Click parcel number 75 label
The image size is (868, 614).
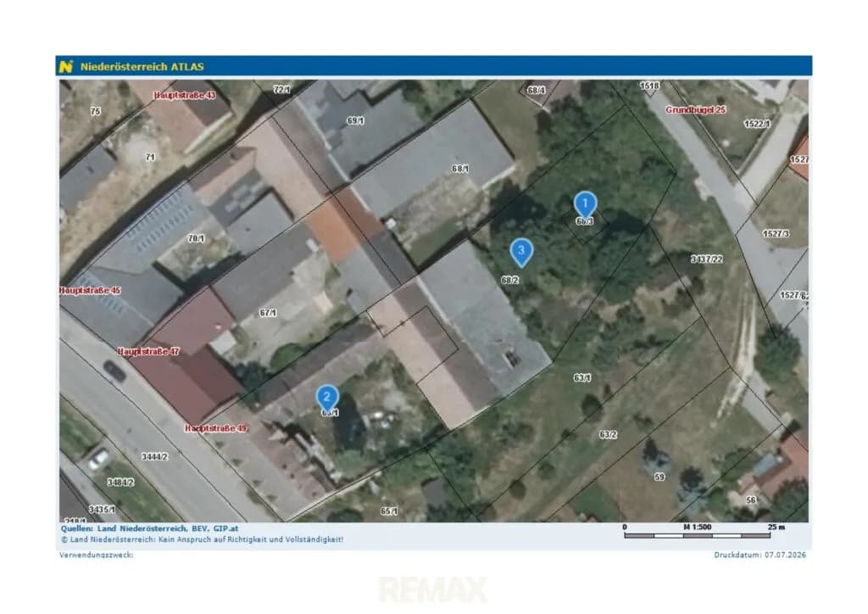click(x=96, y=111)
